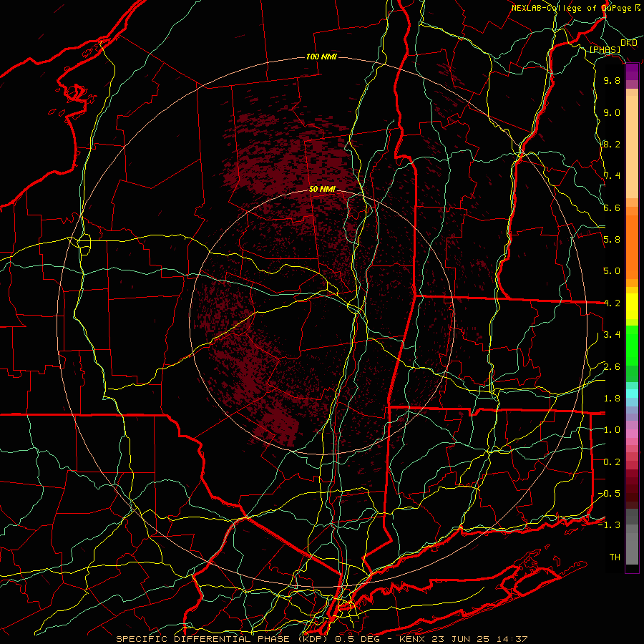Viewport: 644px width, 644px height.
Task: Pick the bright yellow segment of color bar
Action: 632,306
